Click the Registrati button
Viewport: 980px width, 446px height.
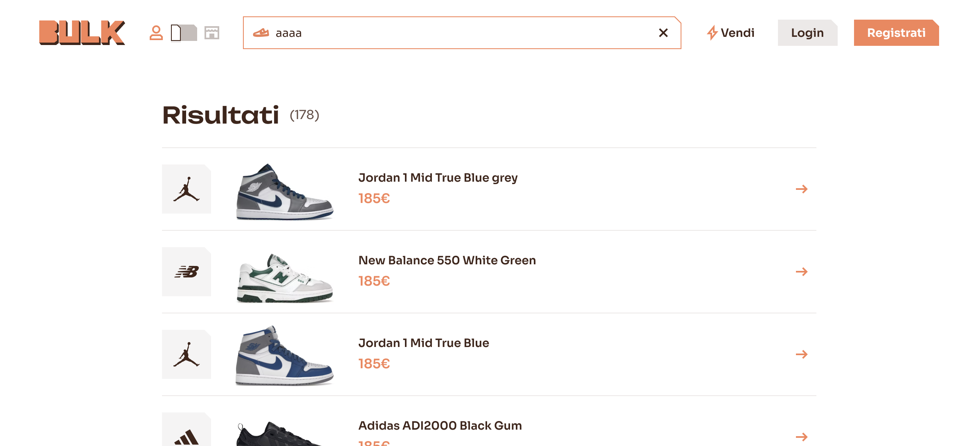(x=896, y=33)
